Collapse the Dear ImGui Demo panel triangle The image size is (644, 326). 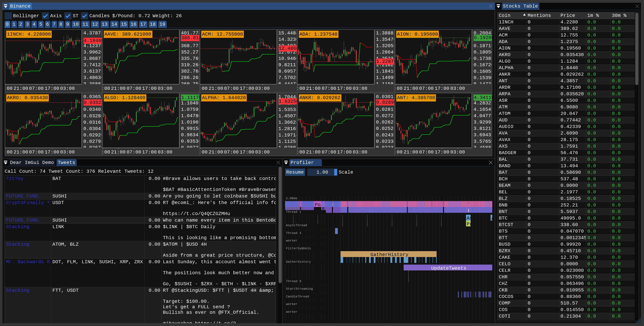pyautogui.click(x=5, y=163)
